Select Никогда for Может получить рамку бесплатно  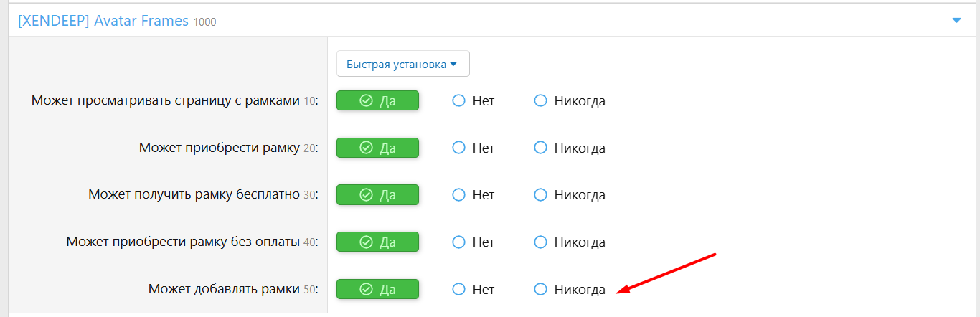pos(570,195)
